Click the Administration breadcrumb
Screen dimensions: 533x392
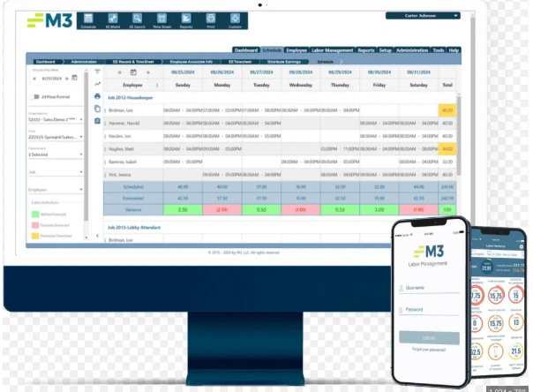click(84, 62)
